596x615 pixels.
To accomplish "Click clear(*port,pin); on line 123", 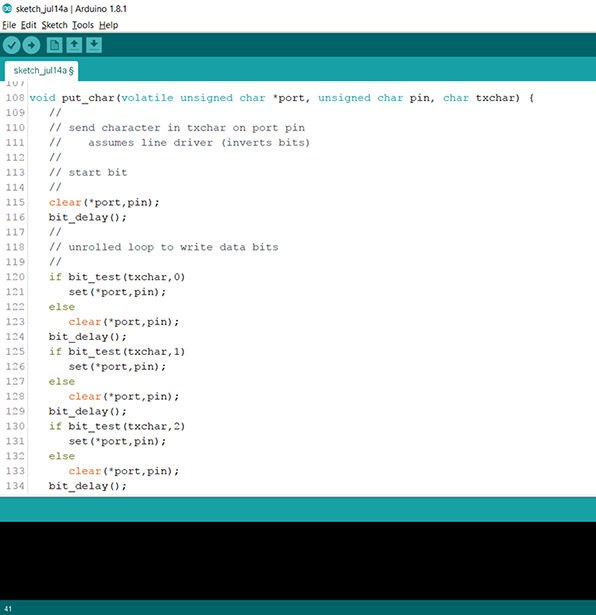I will click(124, 322).
